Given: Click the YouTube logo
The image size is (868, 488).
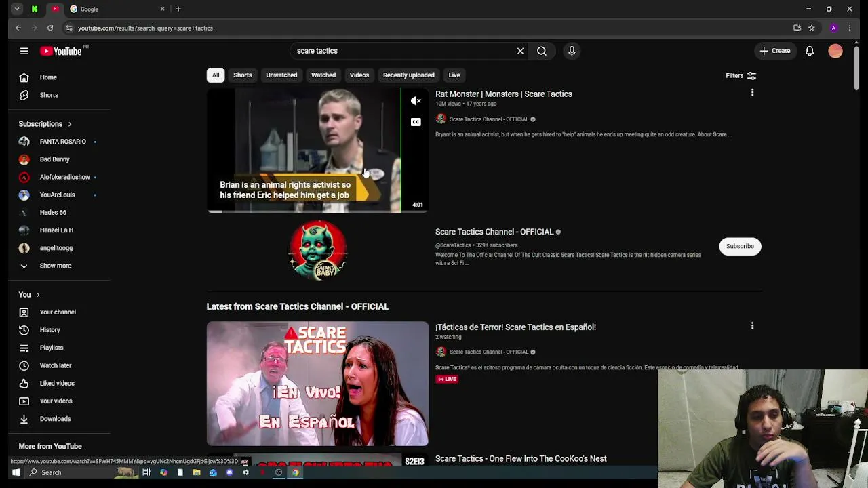Looking at the screenshot, I should pos(60,51).
